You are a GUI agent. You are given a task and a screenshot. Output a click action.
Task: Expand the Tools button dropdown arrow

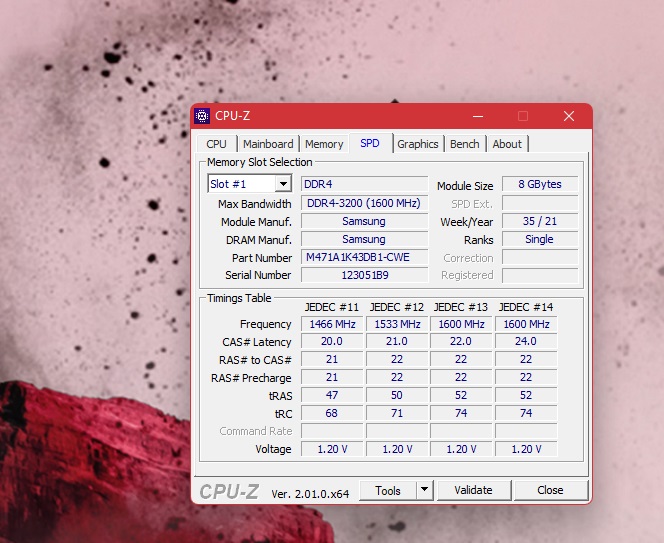click(424, 490)
